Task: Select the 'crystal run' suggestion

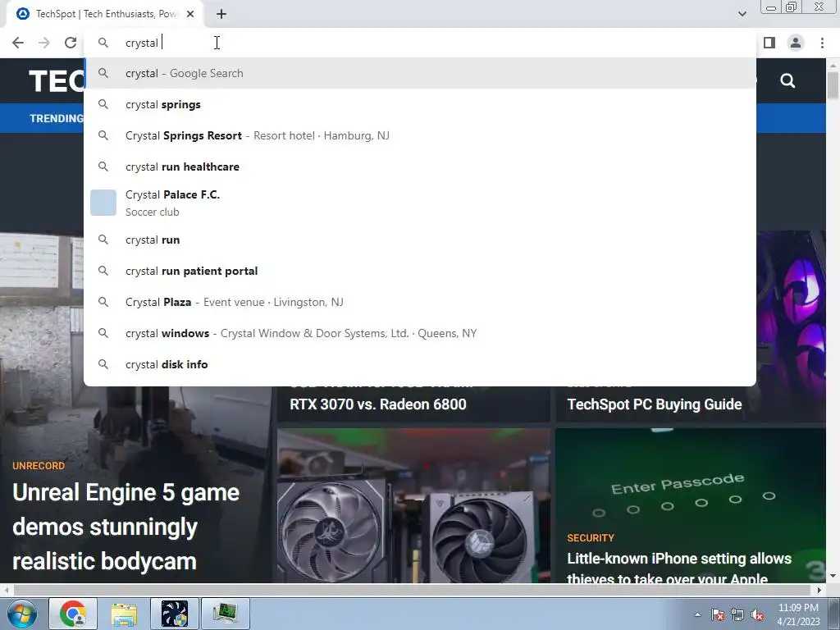Action: click(x=420, y=240)
